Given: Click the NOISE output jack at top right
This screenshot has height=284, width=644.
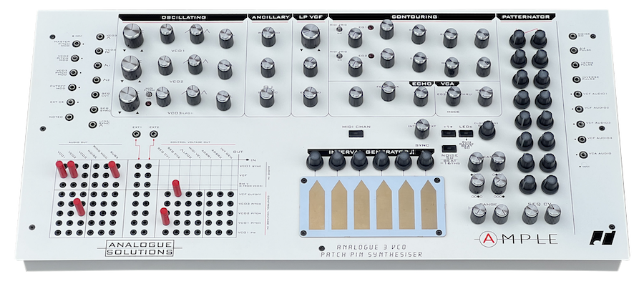Looking at the screenshot, I should tap(573, 36).
